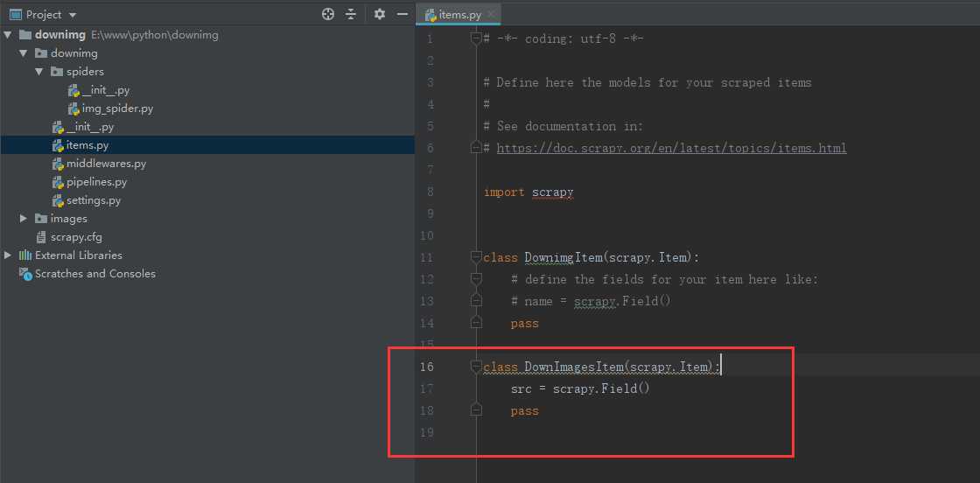The height and width of the screenshot is (483, 980).
Task: Click line number 16 in gutter
Action: pos(426,367)
